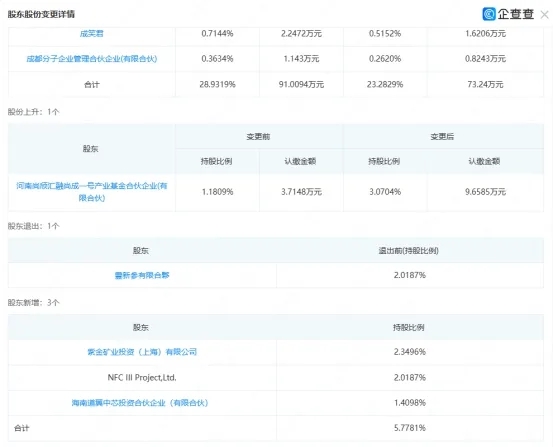554x447 pixels.
Task: Click the 0.5152% cell
Action: [385, 34]
